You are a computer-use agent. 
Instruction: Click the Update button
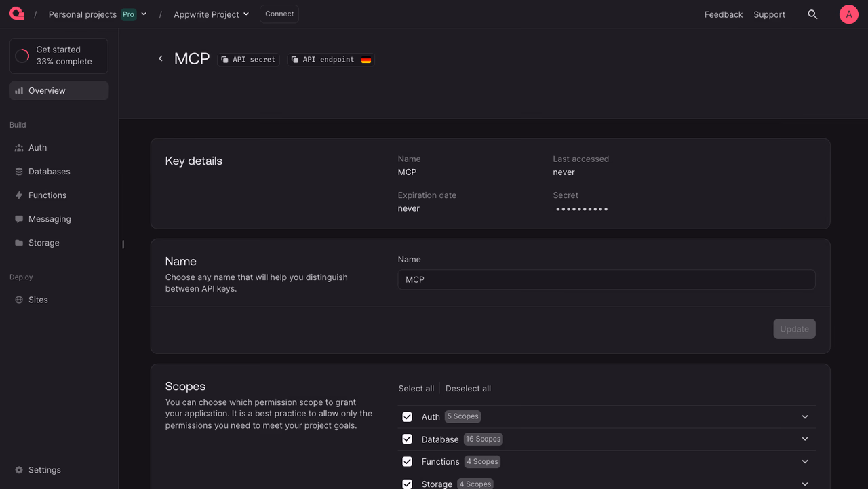[x=794, y=329]
